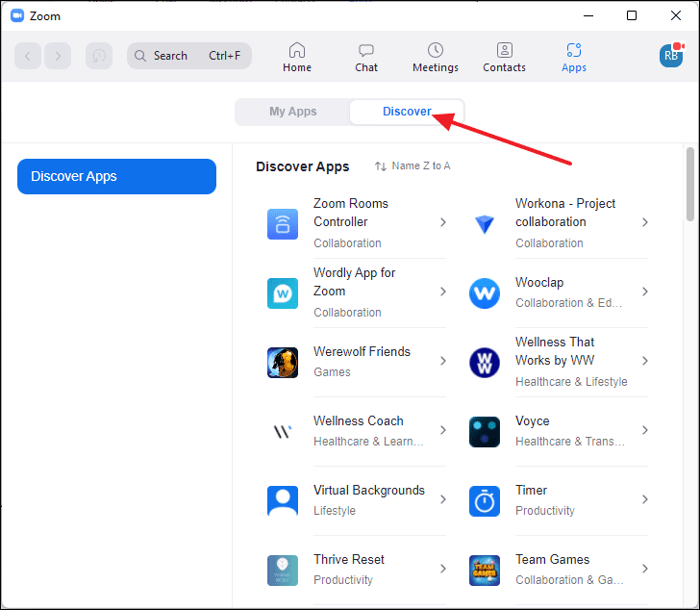Expand Team Games chevron

pos(644,569)
